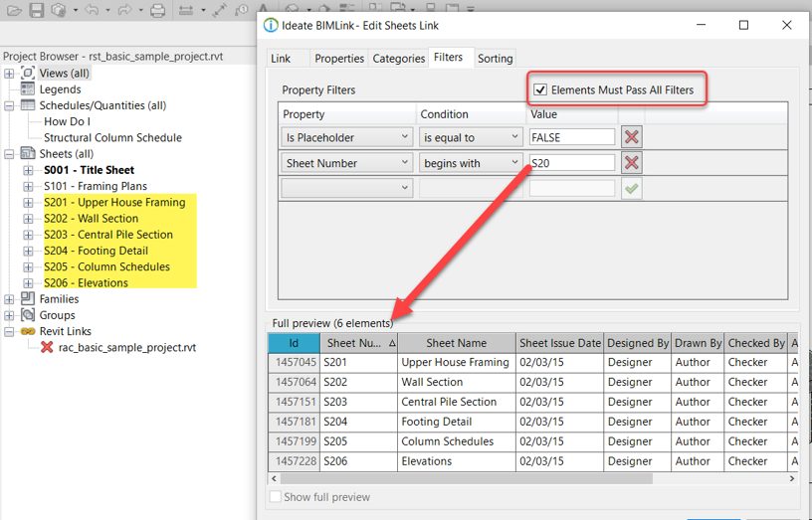
Task: Expand the S201 - Upper House Framing node
Action: click(x=28, y=202)
